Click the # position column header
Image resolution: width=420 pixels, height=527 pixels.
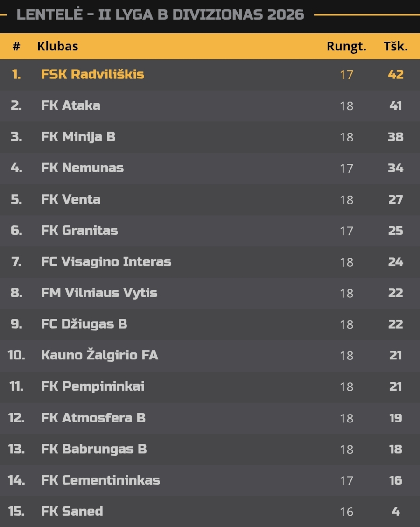16,46
